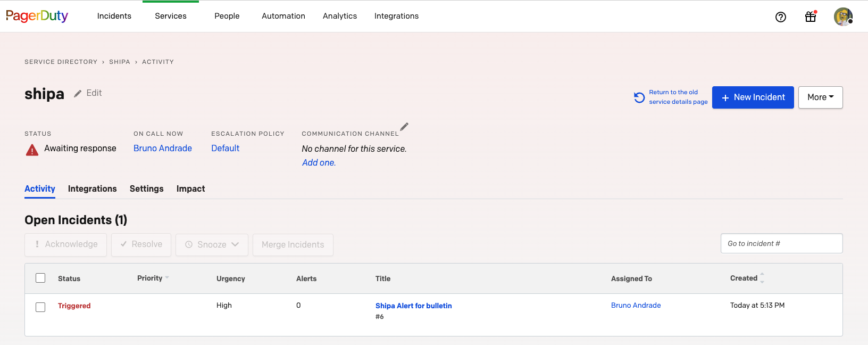Click the pencil icon beside Edit
The width and height of the screenshot is (868, 345).
point(78,93)
